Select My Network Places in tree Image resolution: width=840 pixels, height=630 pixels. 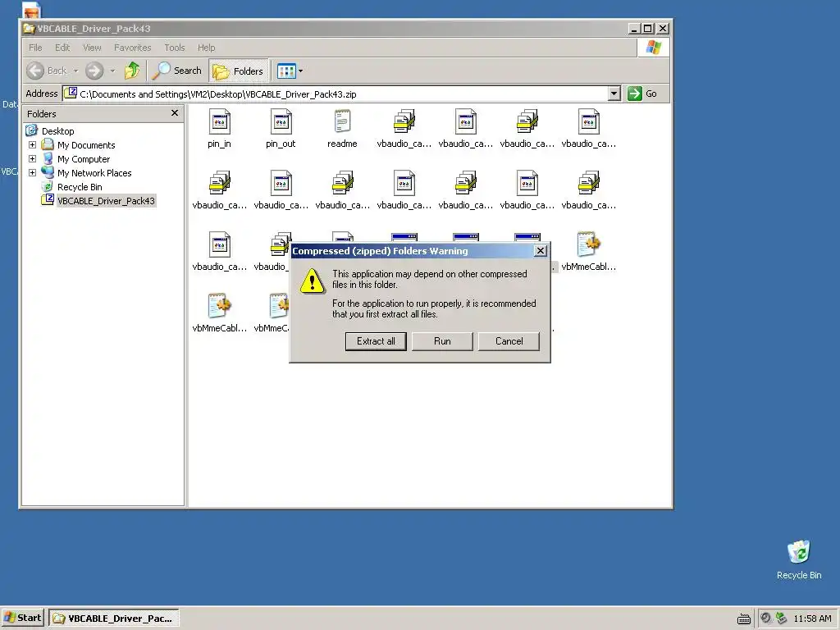94,173
